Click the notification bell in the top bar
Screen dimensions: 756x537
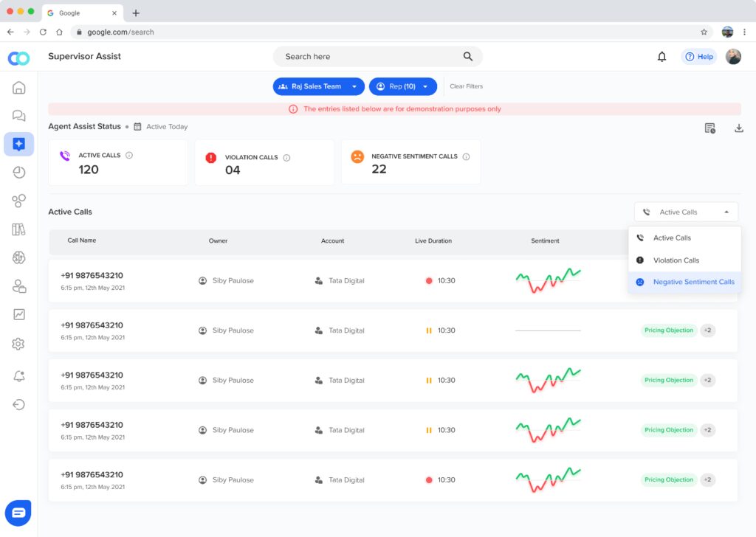[x=661, y=56]
